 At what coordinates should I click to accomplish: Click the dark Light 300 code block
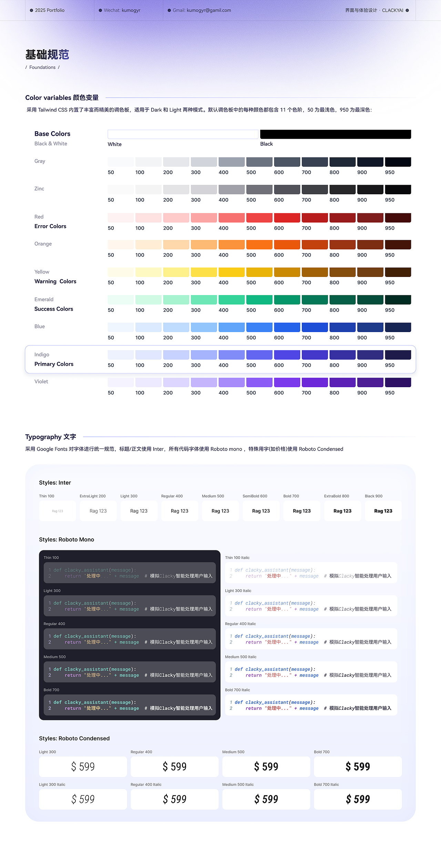point(130,606)
